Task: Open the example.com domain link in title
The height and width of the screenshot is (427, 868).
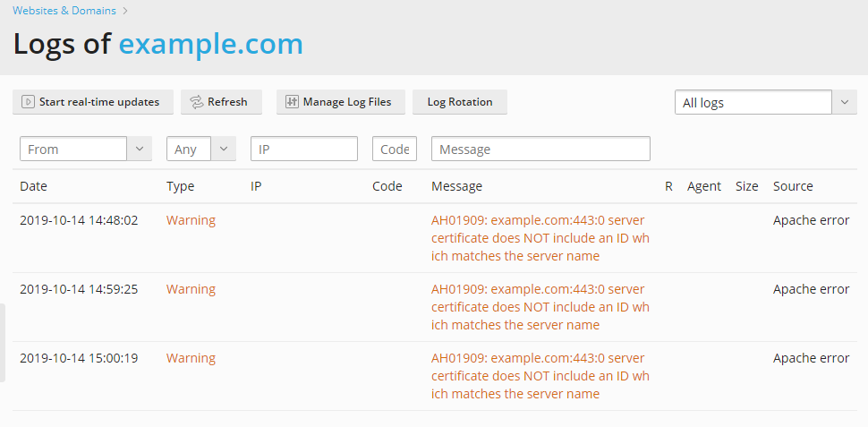Action: [210, 44]
